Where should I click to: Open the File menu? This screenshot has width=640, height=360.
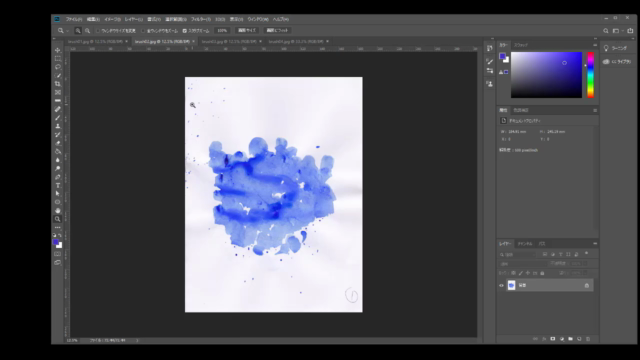(74, 19)
